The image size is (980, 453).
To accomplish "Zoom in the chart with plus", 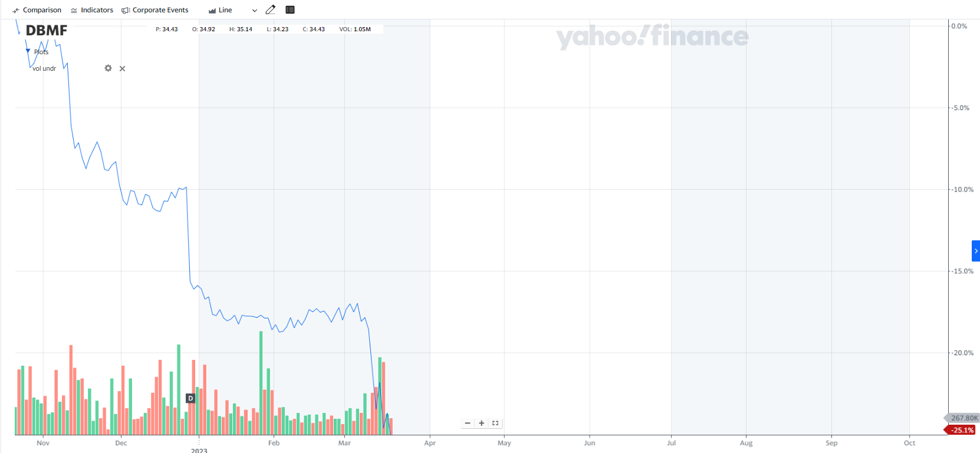I will coord(482,423).
